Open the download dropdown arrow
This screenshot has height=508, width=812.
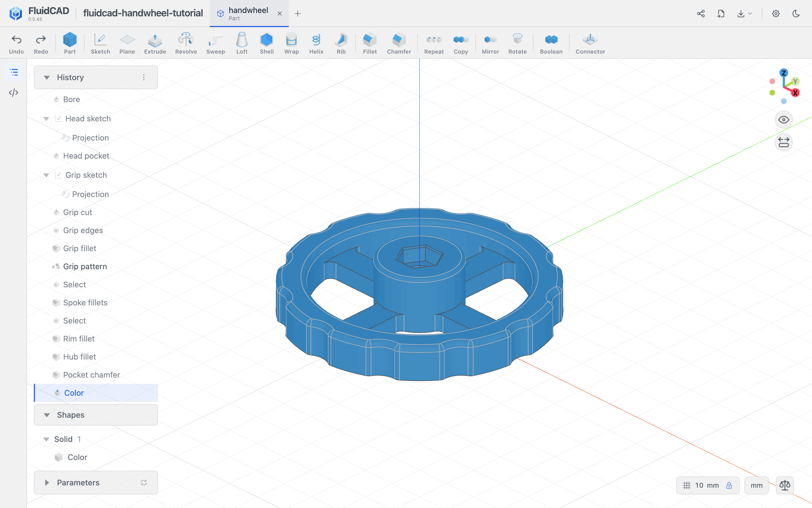(x=750, y=14)
